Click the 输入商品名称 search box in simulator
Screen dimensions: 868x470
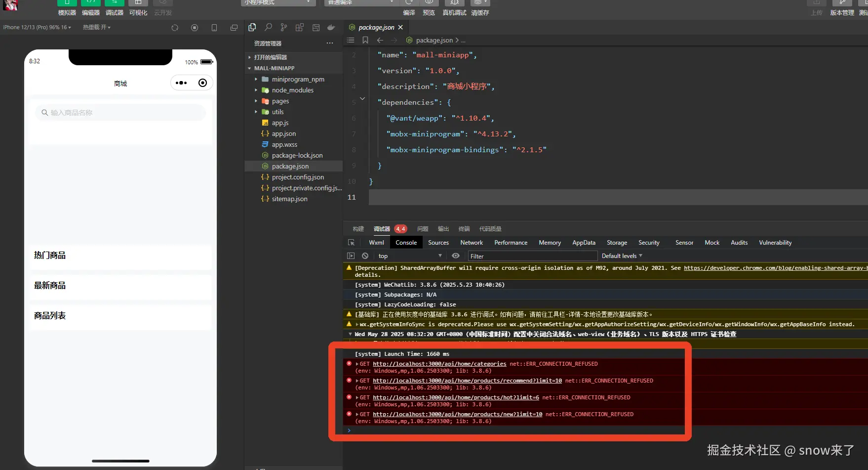click(x=120, y=113)
